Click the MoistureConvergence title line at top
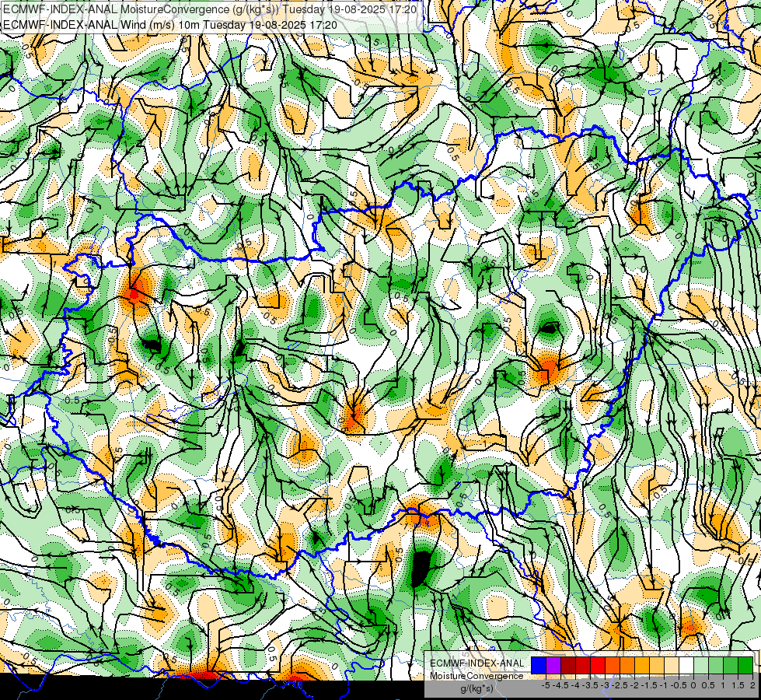This screenshot has width=761, height=700. click(210, 9)
